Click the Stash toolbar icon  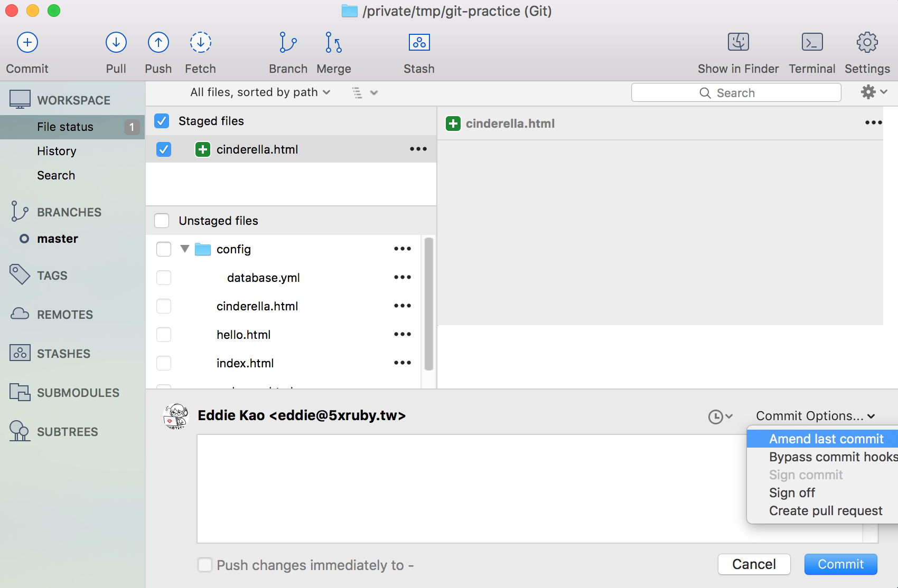(x=419, y=43)
